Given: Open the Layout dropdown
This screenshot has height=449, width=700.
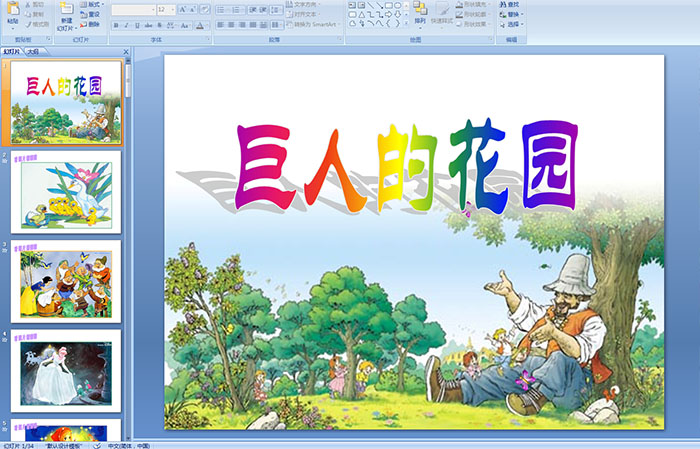Looking at the screenshot, I should [92, 4].
